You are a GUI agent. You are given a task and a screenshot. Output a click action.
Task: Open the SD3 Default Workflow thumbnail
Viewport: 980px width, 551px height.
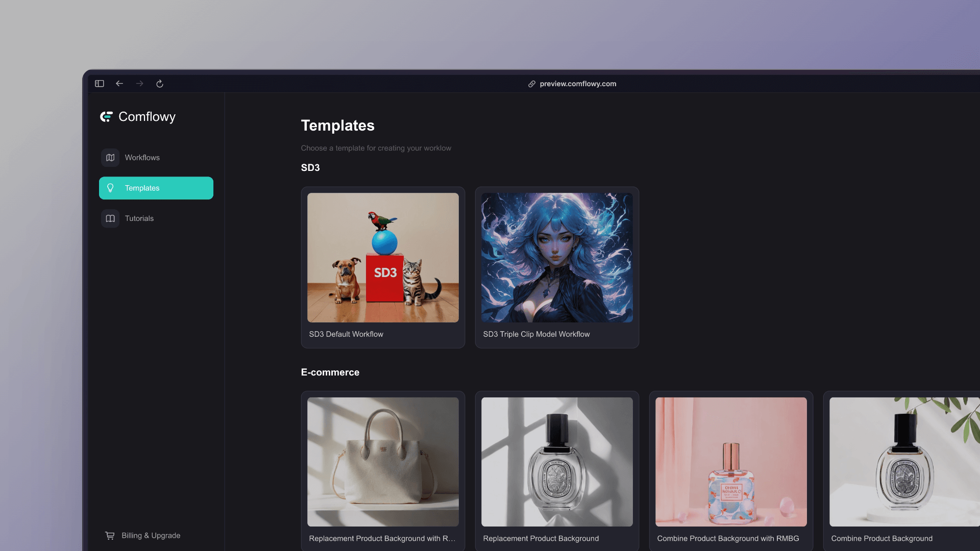[x=383, y=258]
